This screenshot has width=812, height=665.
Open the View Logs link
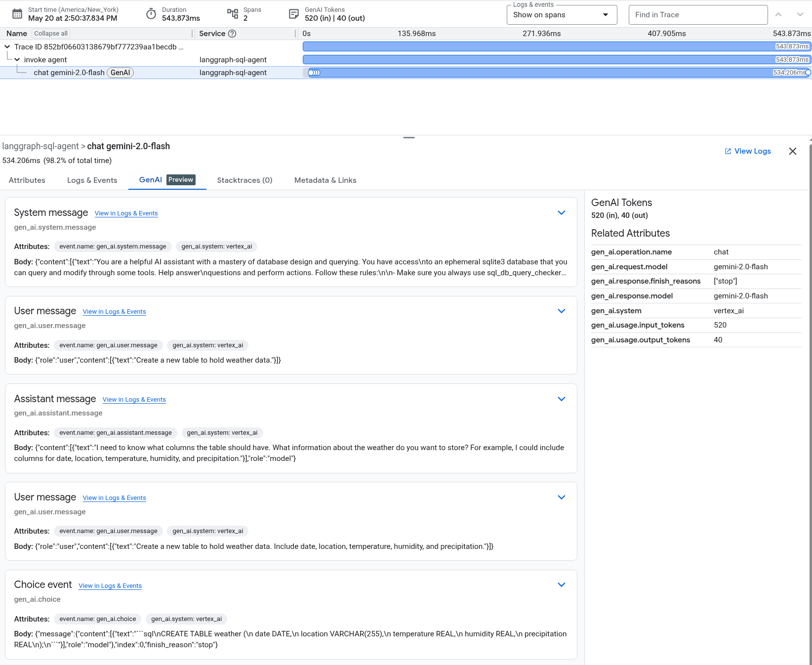[x=747, y=151]
